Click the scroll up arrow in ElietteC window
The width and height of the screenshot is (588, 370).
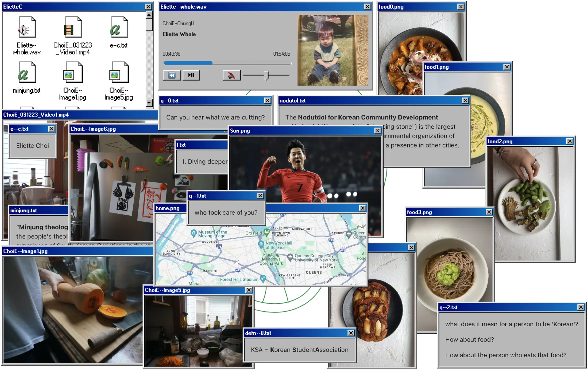tap(149, 15)
